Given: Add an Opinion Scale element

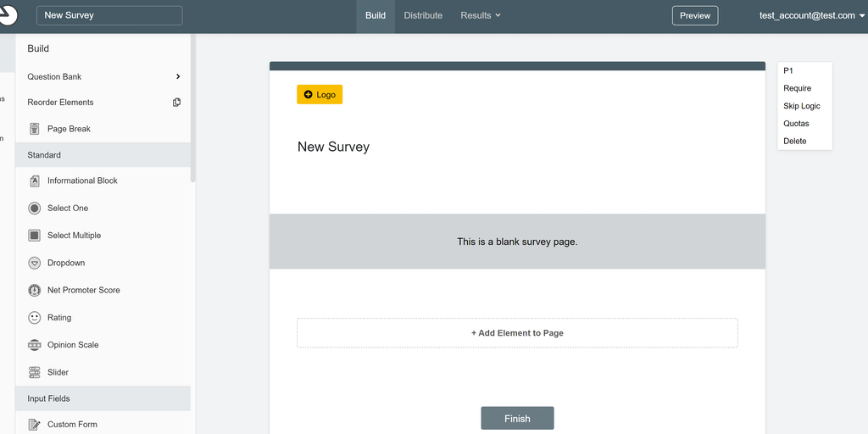Looking at the screenshot, I should pos(73,345).
